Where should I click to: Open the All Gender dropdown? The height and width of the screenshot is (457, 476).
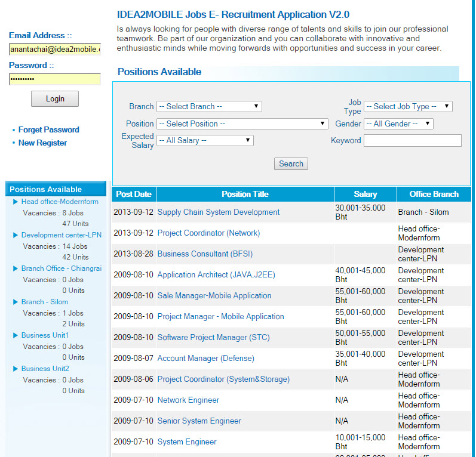click(x=398, y=123)
